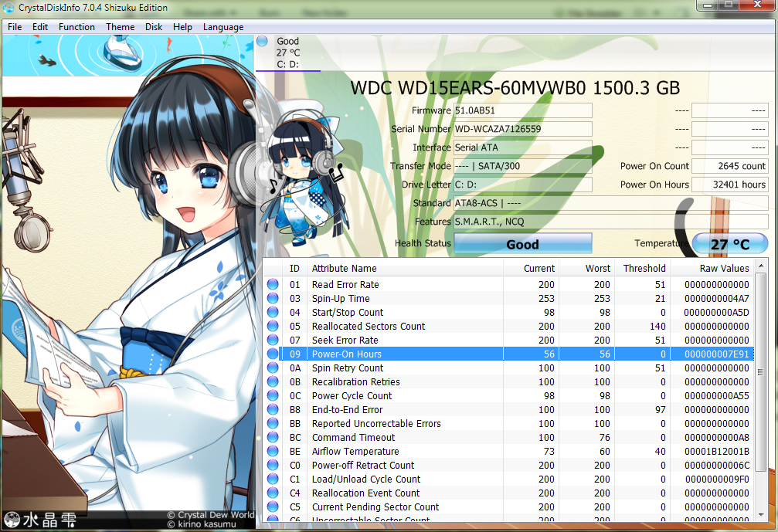The height and width of the screenshot is (532, 778).
Task: Click the disk status orb in the disk tab
Action: pyautogui.click(x=263, y=41)
